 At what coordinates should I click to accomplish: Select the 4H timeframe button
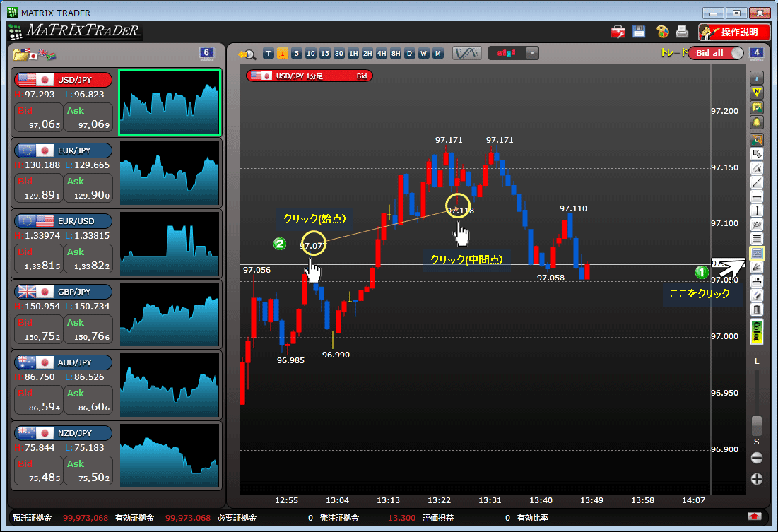382,53
